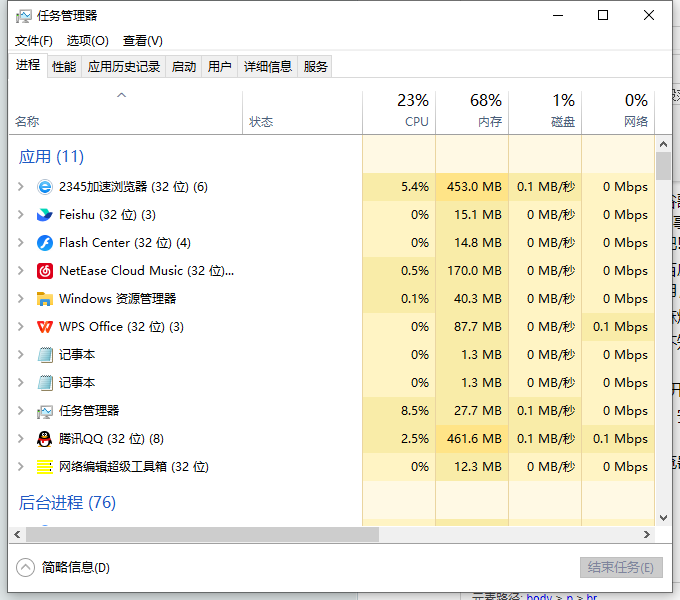Switch to the 应用历史记录 tab
This screenshot has height=600, width=680.
point(124,67)
